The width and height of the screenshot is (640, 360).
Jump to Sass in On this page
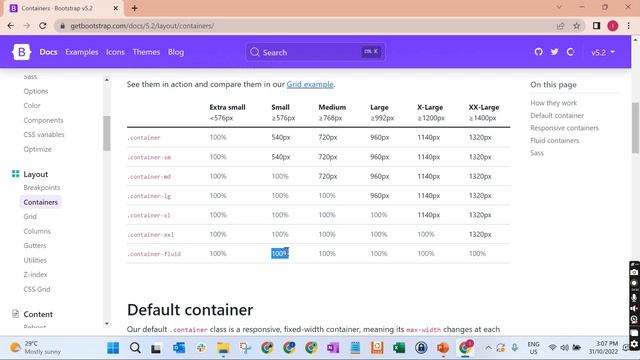coord(537,153)
